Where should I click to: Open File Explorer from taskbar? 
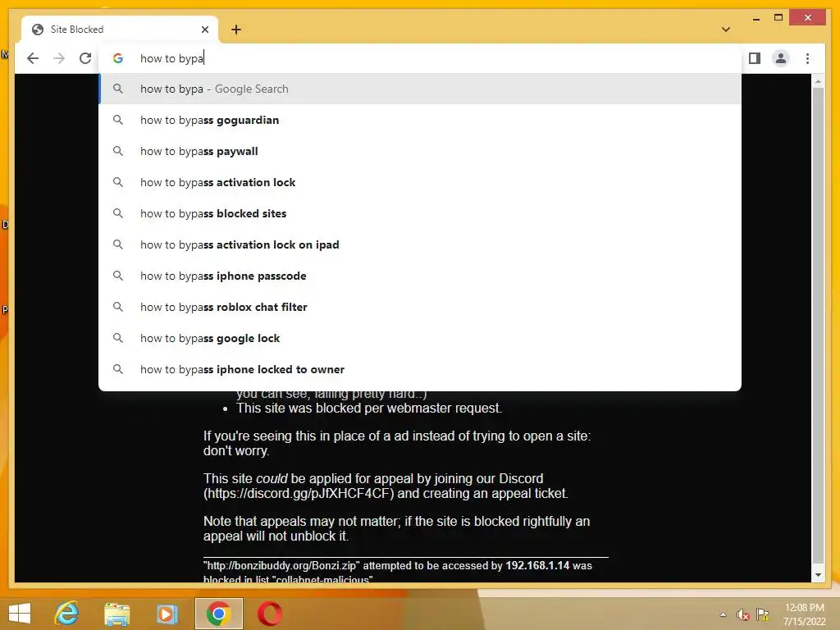[x=116, y=614]
